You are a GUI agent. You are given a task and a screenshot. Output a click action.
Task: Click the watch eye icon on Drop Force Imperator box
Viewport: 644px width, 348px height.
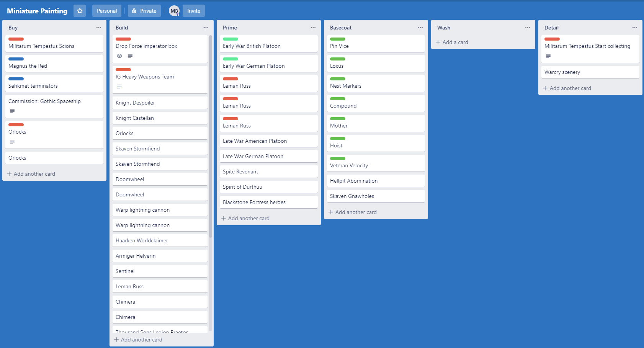pyautogui.click(x=119, y=56)
